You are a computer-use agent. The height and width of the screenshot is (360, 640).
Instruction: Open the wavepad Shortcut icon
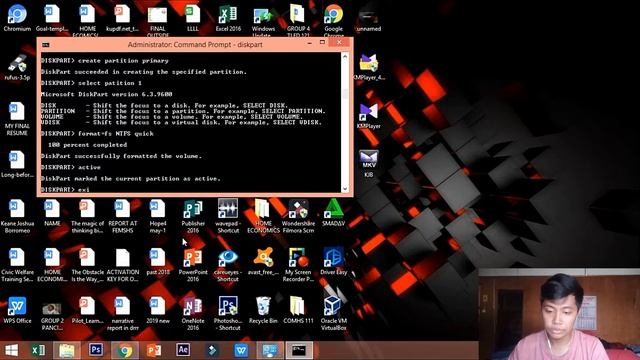(228, 216)
